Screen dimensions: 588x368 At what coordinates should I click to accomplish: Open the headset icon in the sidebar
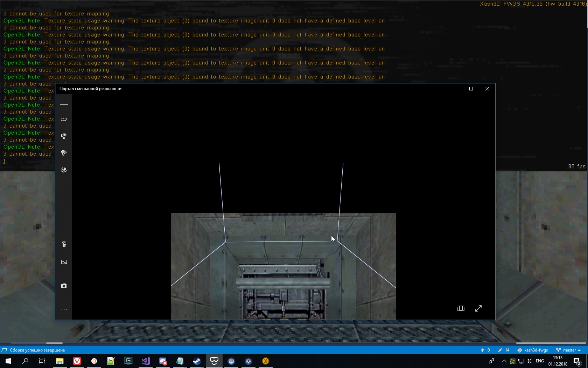[x=64, y=120]
